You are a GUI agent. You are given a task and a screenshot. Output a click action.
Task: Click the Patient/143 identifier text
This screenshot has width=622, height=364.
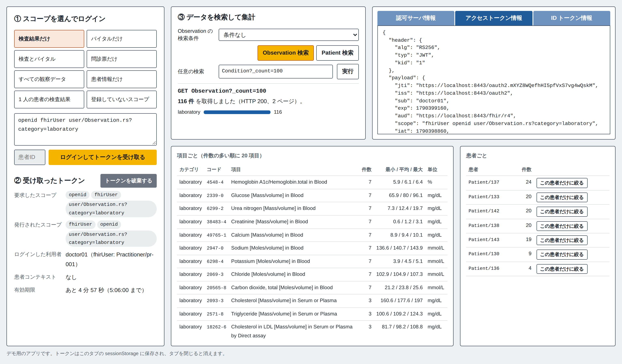tap(484, 240)
